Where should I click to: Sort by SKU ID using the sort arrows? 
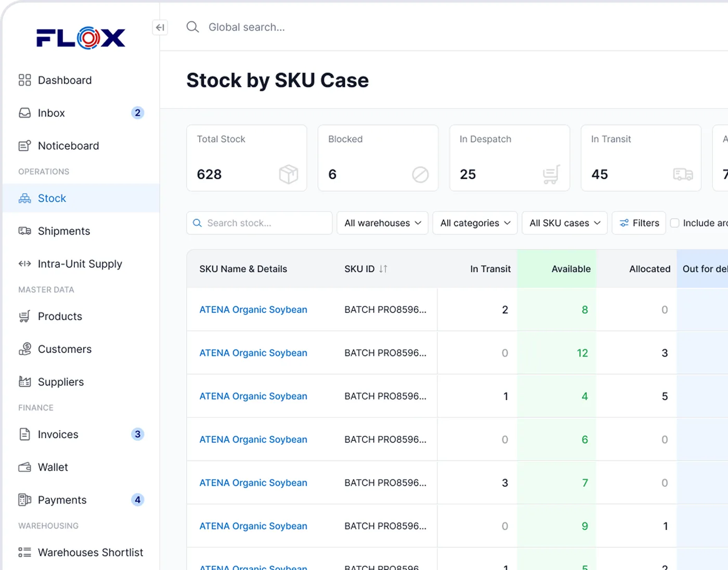click(x=383, y=269)
